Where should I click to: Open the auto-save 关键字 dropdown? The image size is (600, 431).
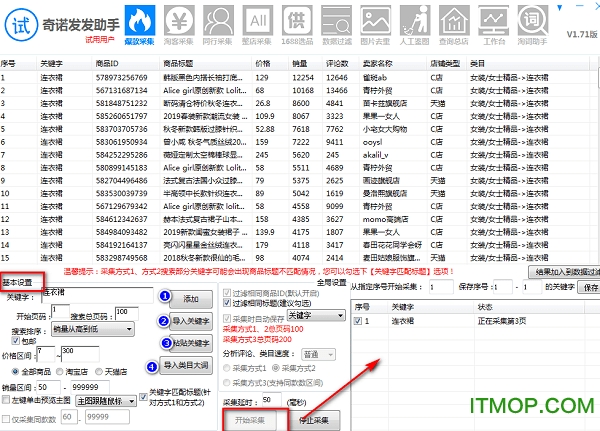click(316, 316)
